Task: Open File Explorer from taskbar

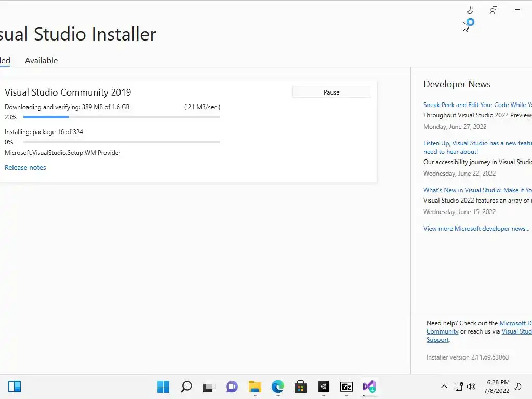Action: tap(255, 387)
